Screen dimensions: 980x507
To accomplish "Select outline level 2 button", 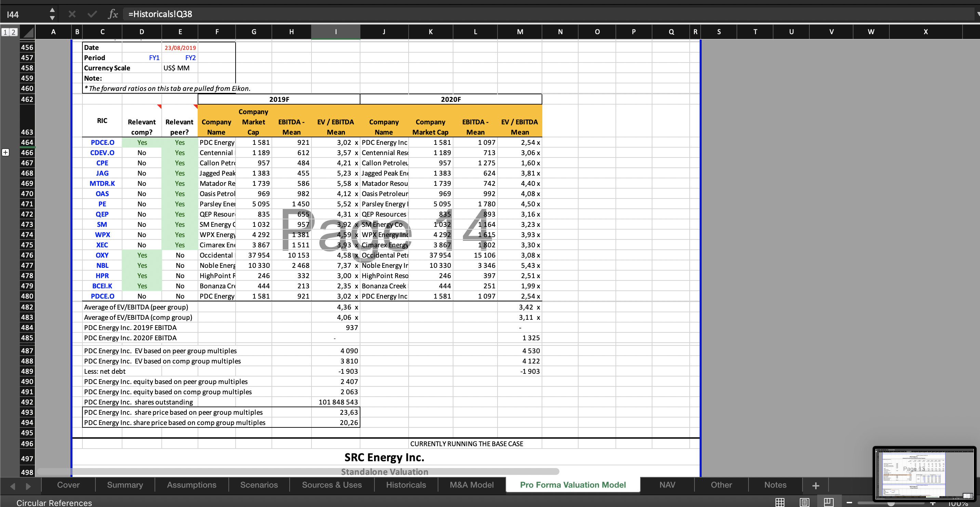I will pos(13,32).
